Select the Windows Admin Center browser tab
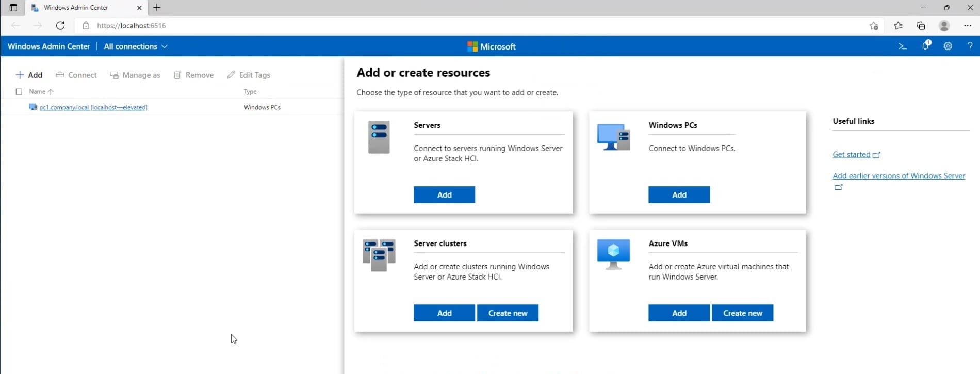Screen dimensions: 980x374 (87, 8)
